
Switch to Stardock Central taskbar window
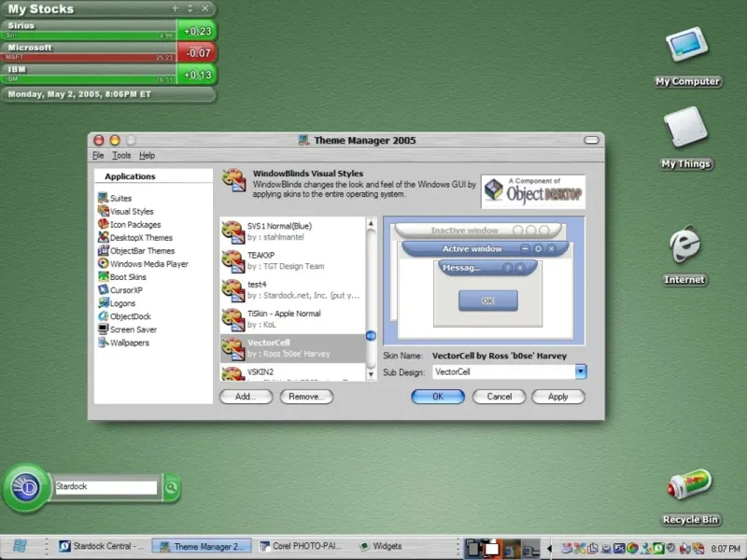click(102, 546)
